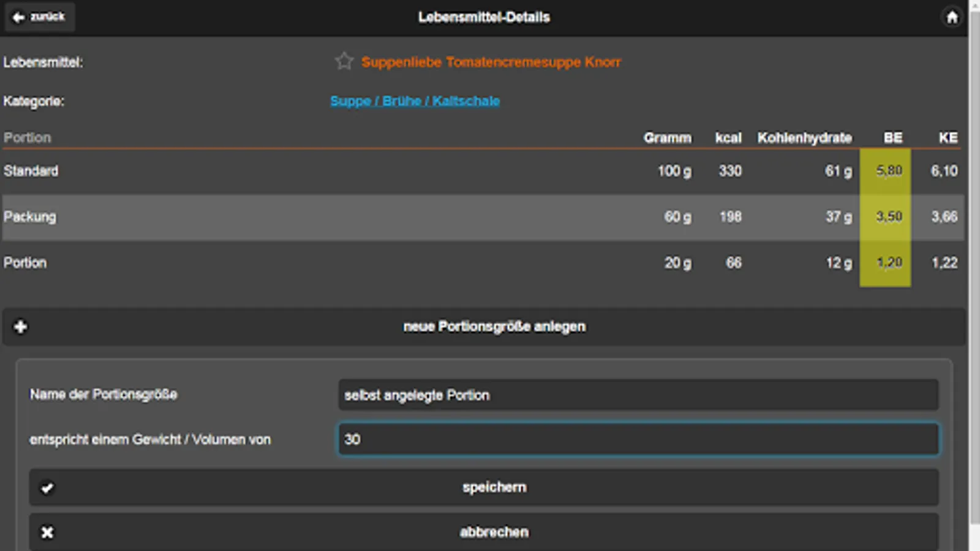Click the plus icon for new portion
The height and width of the screenshot is (551, 980).
[x=20, y=327]
